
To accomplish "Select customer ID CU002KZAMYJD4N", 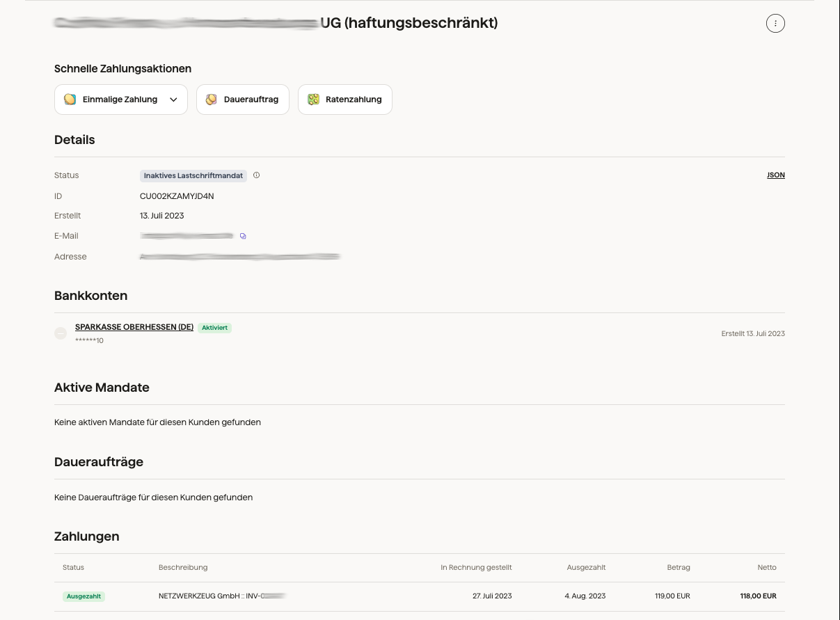I will point(177,196).
